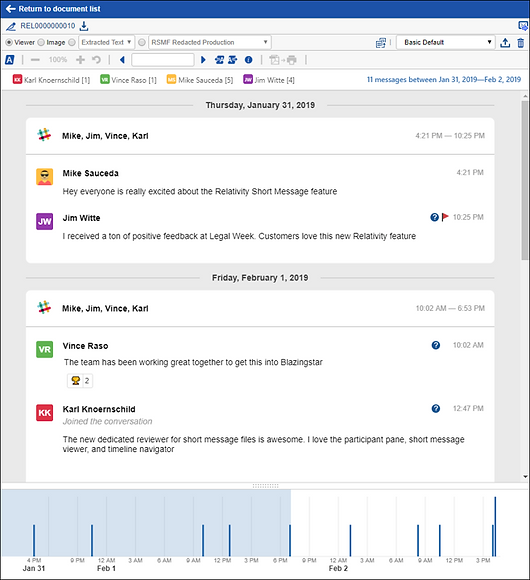
Task: Click the vertical scrollbar thumb of message pane
Action: click(525, 180)
